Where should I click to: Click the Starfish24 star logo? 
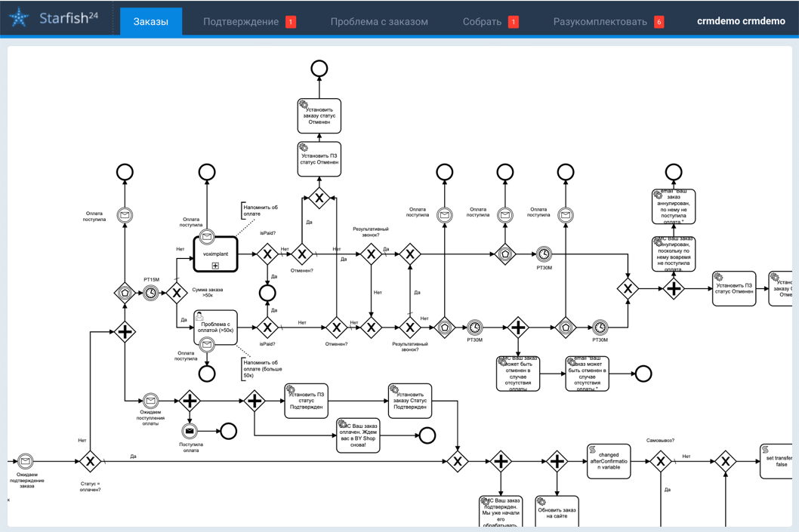click(x=19, y=18)
